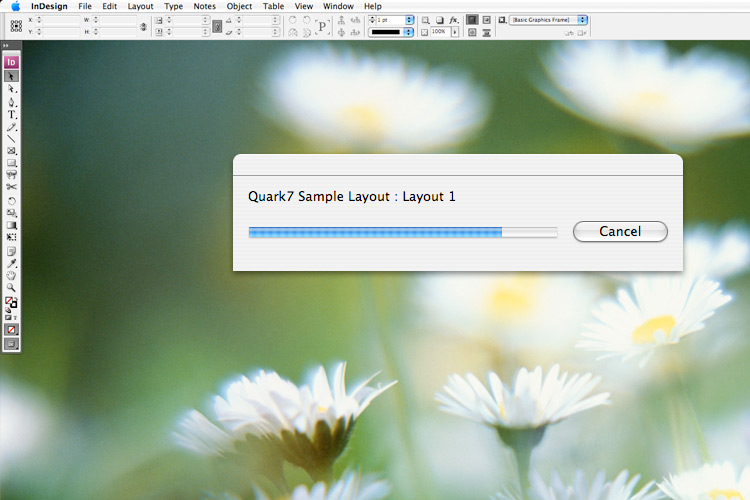Pick the Scissors tool
Viewport: 750px width, 500px height.
pyautogui.click(x=12, y=186)
